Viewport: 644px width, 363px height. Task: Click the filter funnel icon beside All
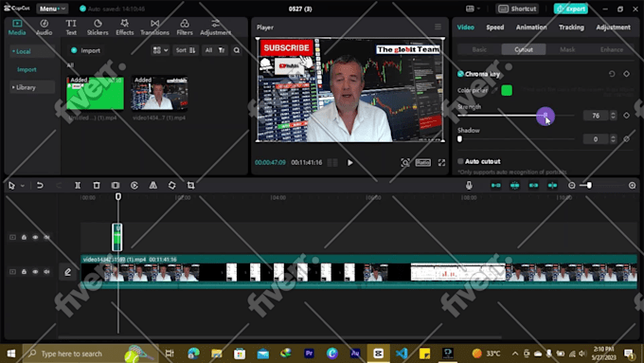tap(222, 50)
